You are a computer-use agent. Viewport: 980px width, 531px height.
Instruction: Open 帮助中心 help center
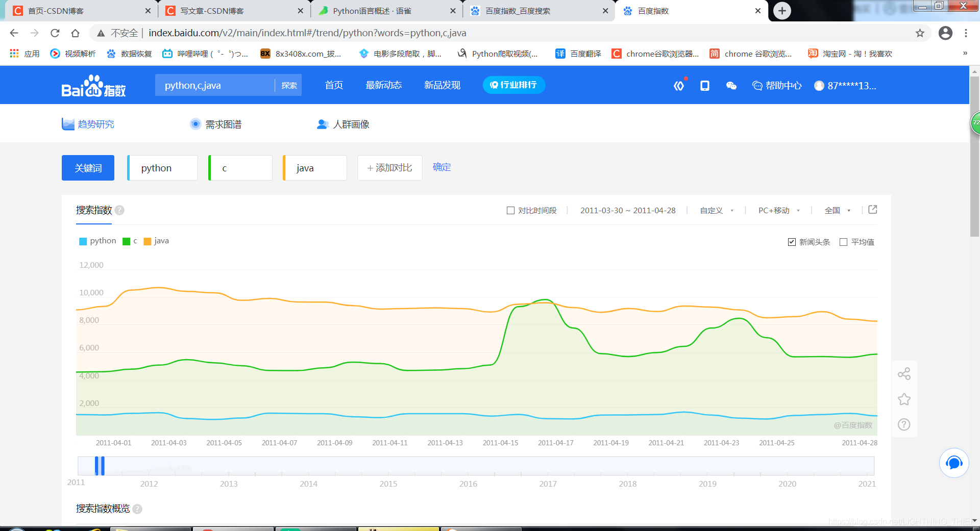(x=777, y=86)
